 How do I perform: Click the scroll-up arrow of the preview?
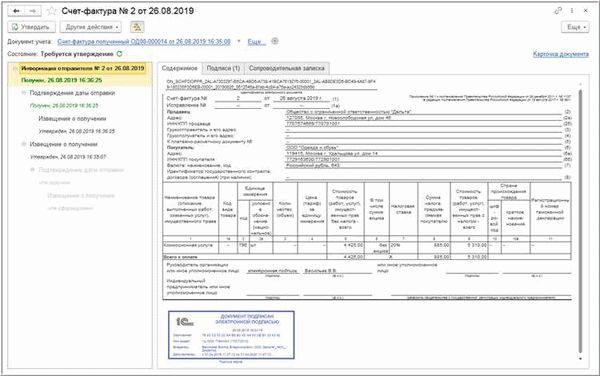(580, 84)
